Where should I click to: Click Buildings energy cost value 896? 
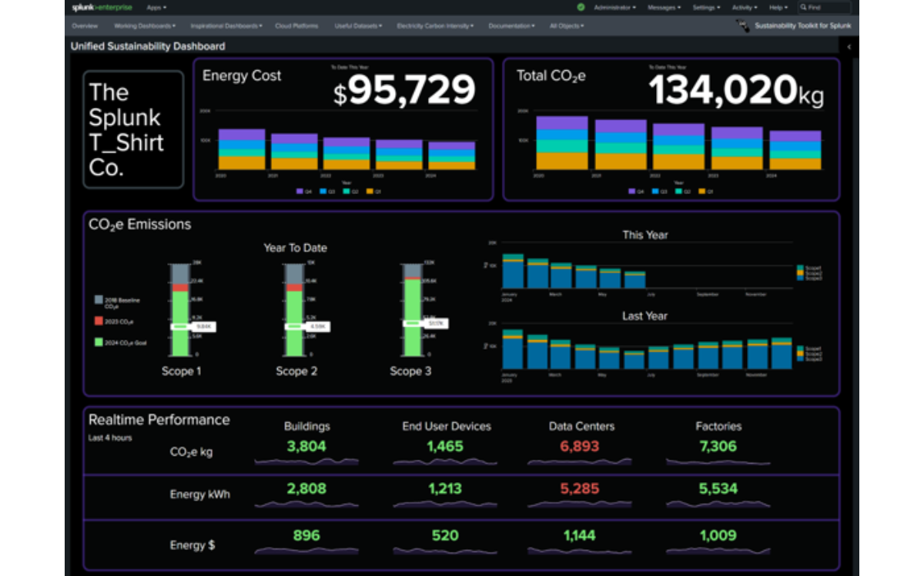(x=306, y=535)
